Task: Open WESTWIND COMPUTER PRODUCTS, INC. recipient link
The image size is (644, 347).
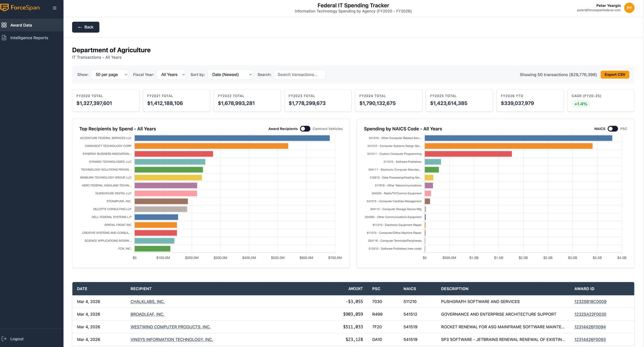Action: [171, 327]
